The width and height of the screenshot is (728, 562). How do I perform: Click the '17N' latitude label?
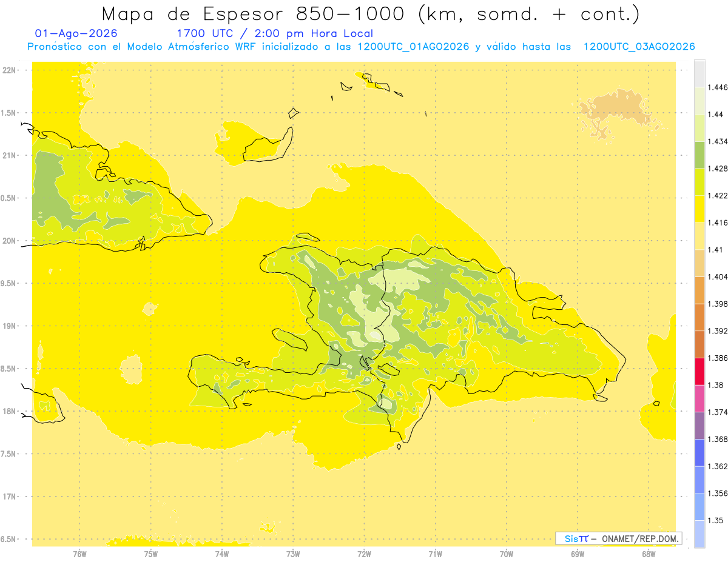tap(10, 497)
